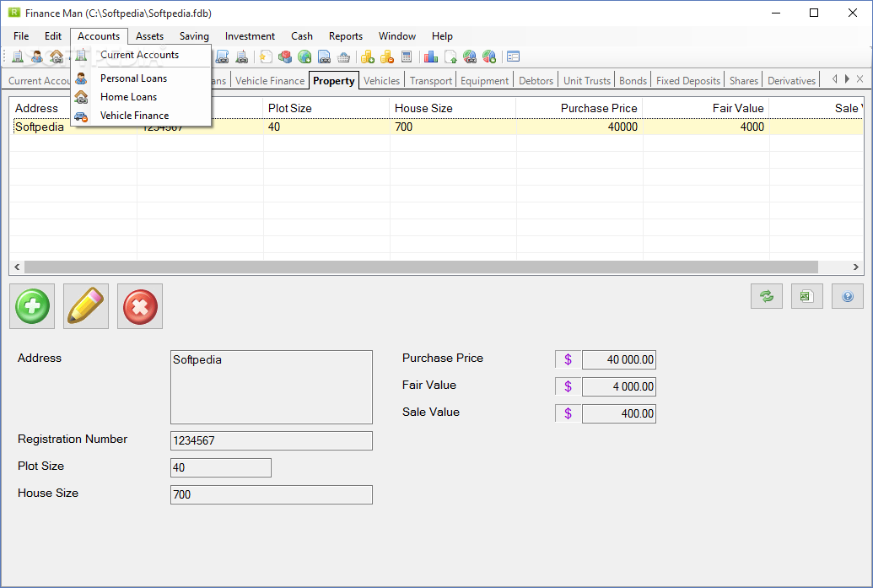Select the Softpedia row in the table
The height and width of the screenshot is (588, 873).
point(436,127)
